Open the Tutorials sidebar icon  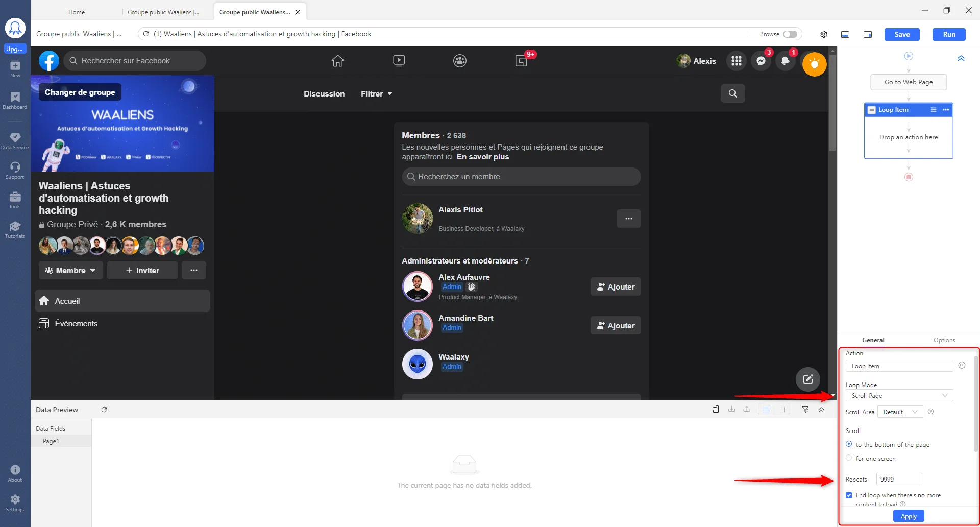pyautogui.click(x=15, y=230)
